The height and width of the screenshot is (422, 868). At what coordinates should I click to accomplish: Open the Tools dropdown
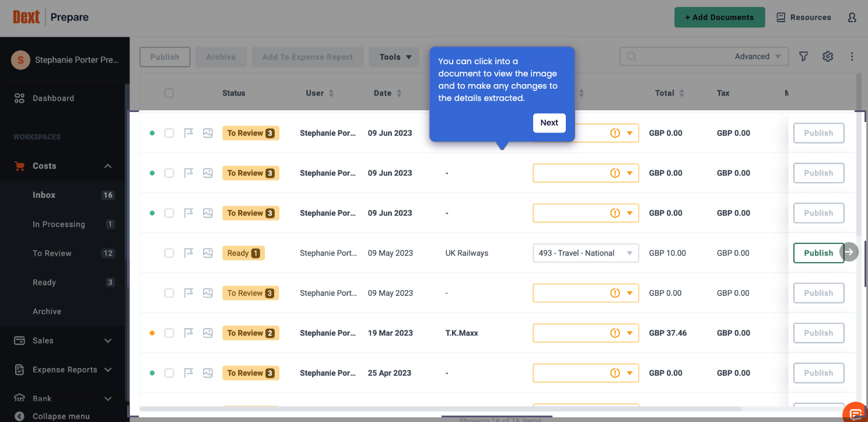[x=394, y=57]
